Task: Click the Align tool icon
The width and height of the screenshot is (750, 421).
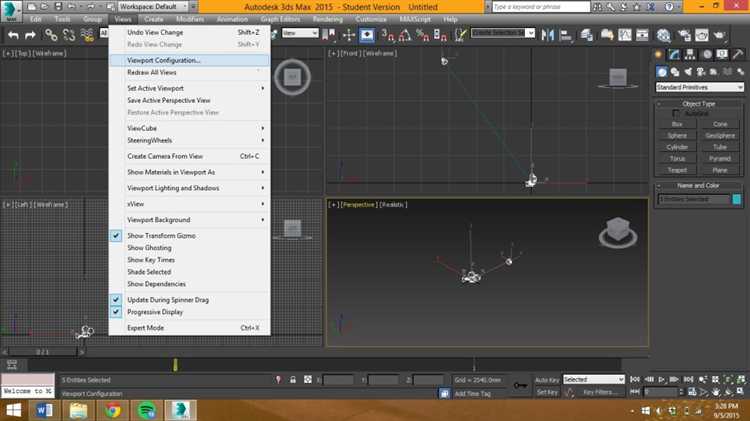Action: (x=565, y=34)
